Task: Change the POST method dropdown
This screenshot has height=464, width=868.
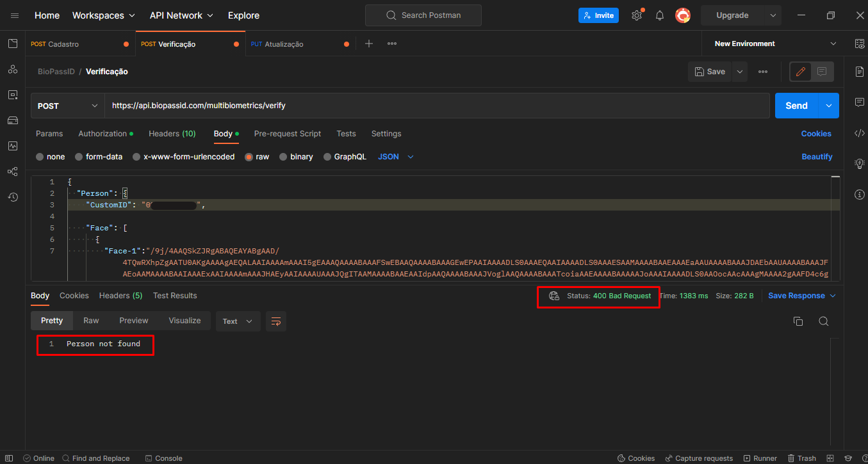Action: click(68, 106)
